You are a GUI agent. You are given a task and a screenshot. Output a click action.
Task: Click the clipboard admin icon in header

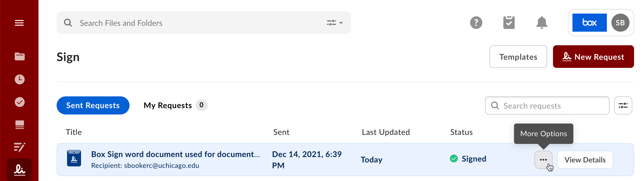pos(509,23)
